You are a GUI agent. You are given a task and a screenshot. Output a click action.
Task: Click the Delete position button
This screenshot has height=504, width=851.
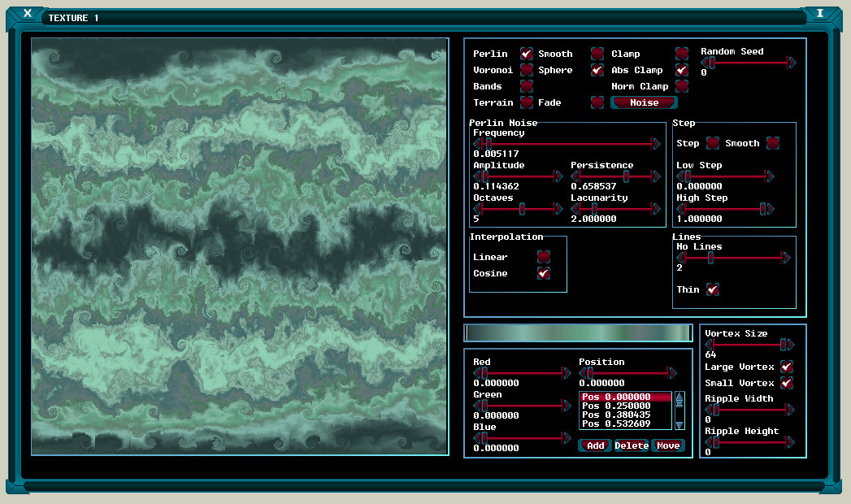coord(631,445)
